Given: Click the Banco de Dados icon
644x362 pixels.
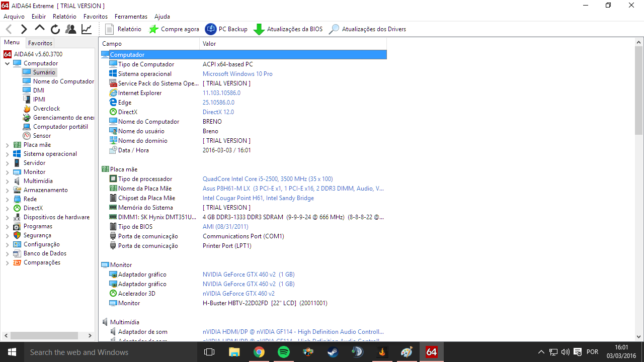Looking at the screenshot, I should click(x=17, y=253).
